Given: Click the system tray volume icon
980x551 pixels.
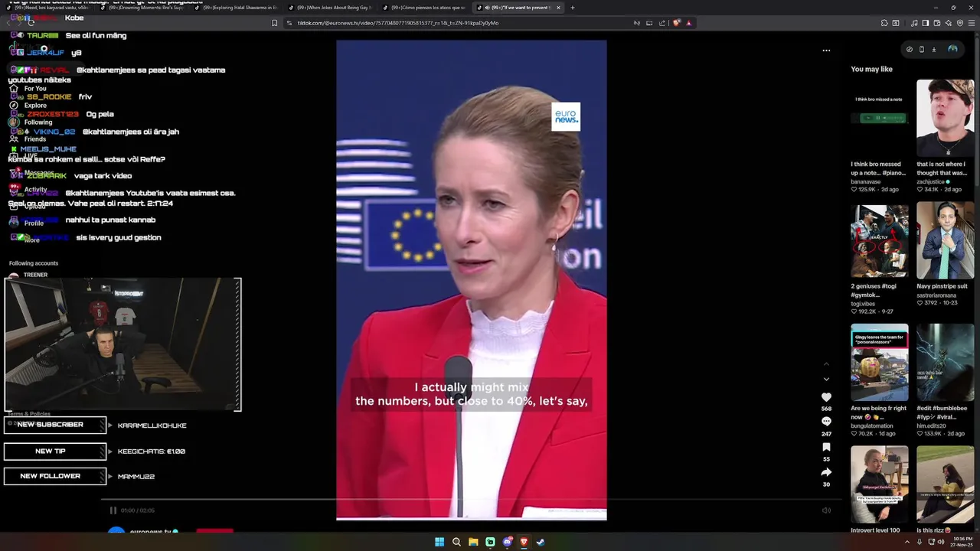Looking at the screenshot, I should 942,542.
